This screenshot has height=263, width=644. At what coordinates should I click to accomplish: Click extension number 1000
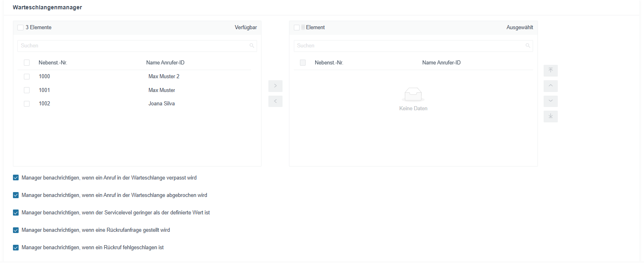pyautogui.click(x=45, y=76)
